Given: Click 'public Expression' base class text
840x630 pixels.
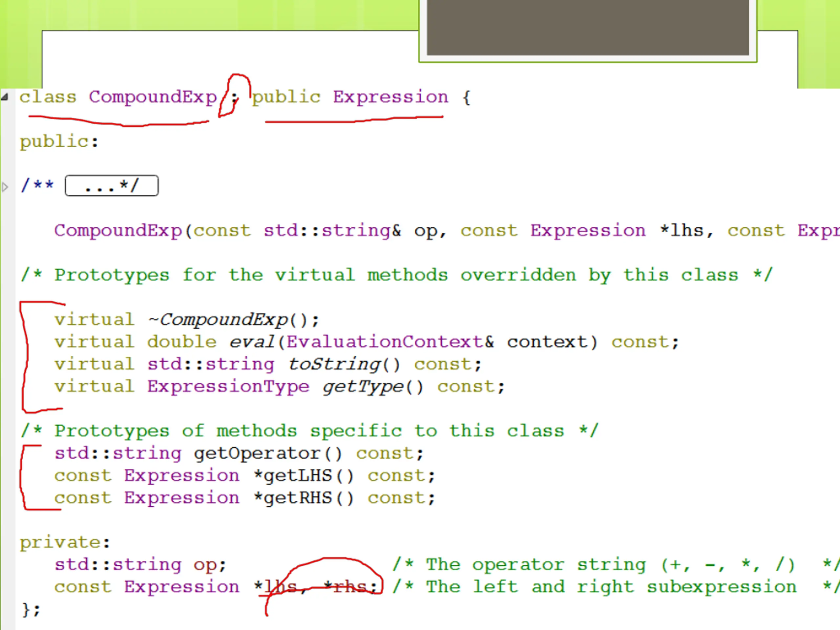Looking at the screenshot, I should 350,97.
